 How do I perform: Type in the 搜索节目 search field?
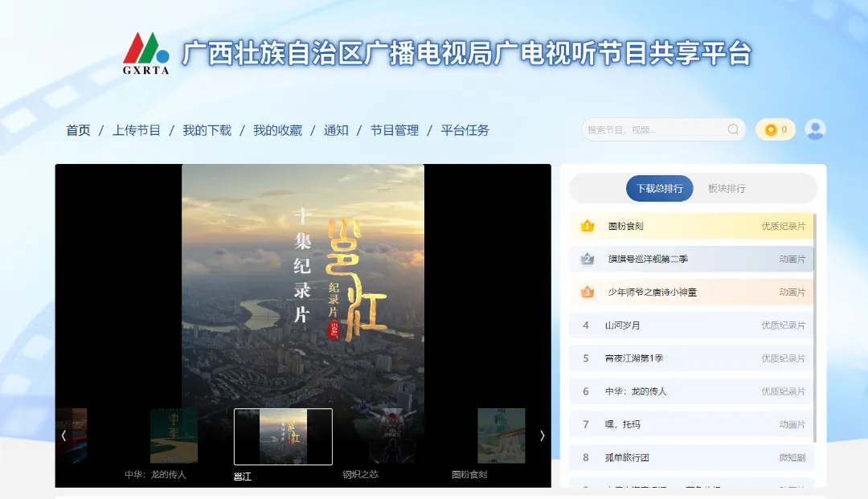point(651,129)
